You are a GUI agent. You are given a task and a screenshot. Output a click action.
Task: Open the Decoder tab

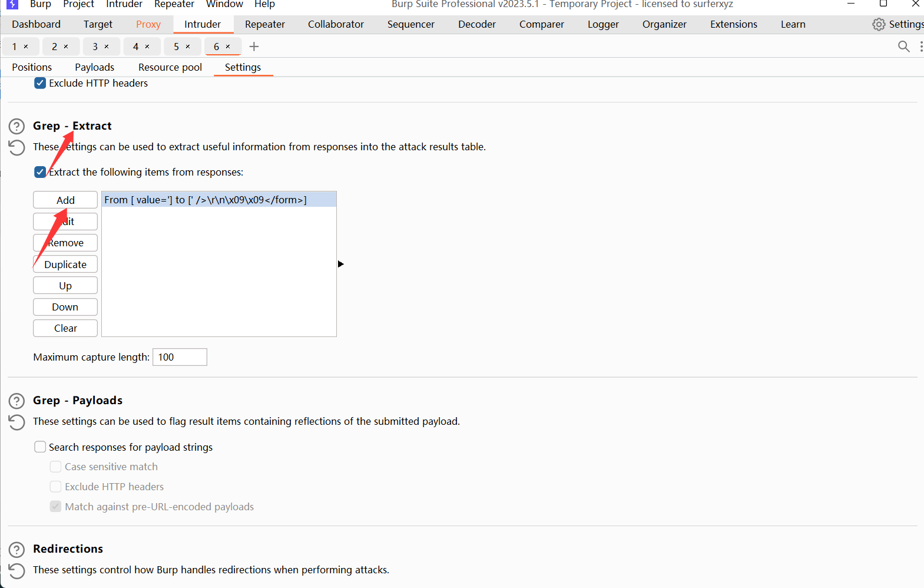(x=477, y=24)
